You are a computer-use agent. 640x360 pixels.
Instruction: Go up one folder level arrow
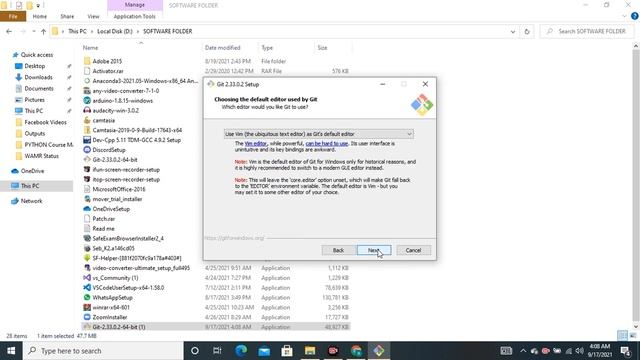tap(43, 31)
